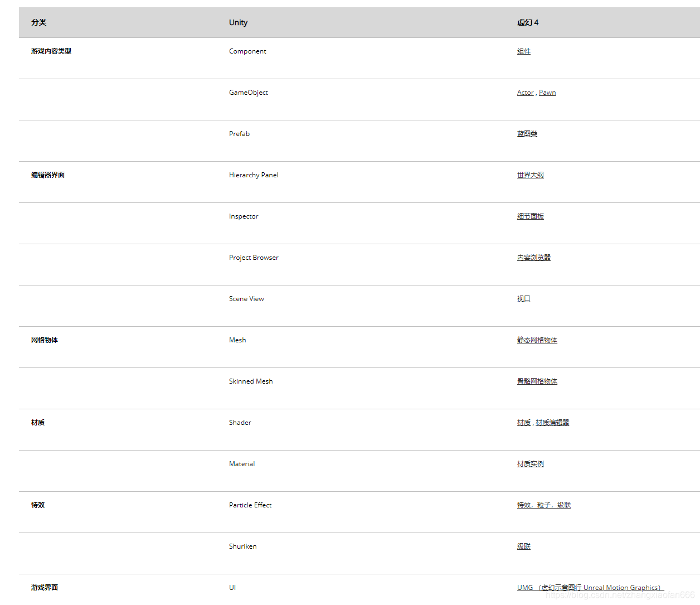The image size is (700, 605).
Task: Follow the 骨骼网格物体 link
Action: click(537, 381)
